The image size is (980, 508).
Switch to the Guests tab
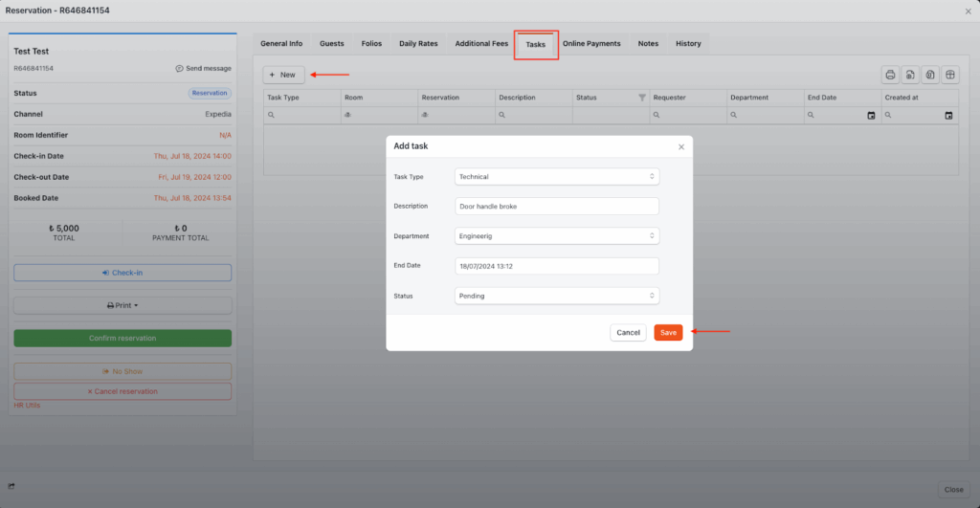click(x=332, y=44)
